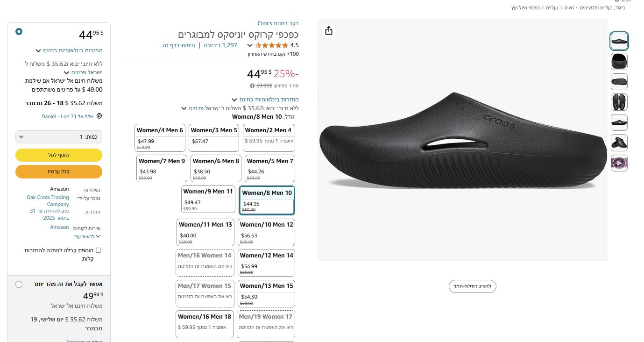Open the 1,297 ratings link
Viewport: 644px width, 342px height.
click(x=223, y=45)
